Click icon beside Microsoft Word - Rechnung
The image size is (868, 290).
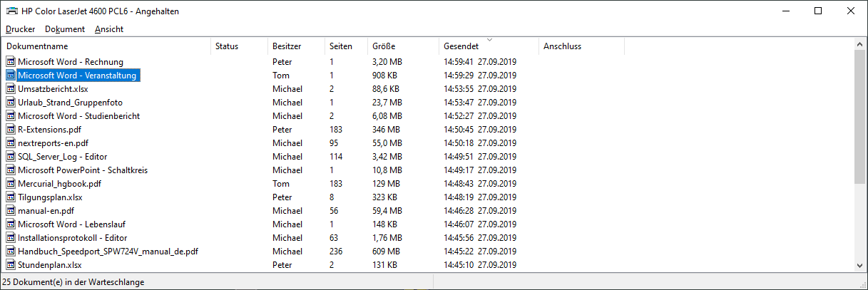[11, 62]
